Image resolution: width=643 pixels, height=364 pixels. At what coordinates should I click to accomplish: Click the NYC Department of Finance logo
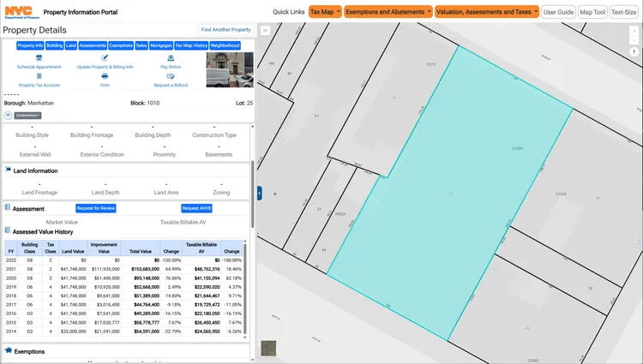(19, 11)
